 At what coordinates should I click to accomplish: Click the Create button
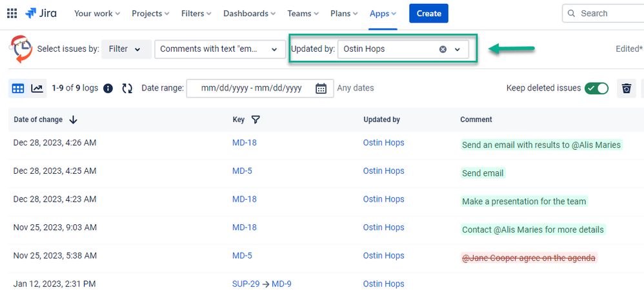428,14
